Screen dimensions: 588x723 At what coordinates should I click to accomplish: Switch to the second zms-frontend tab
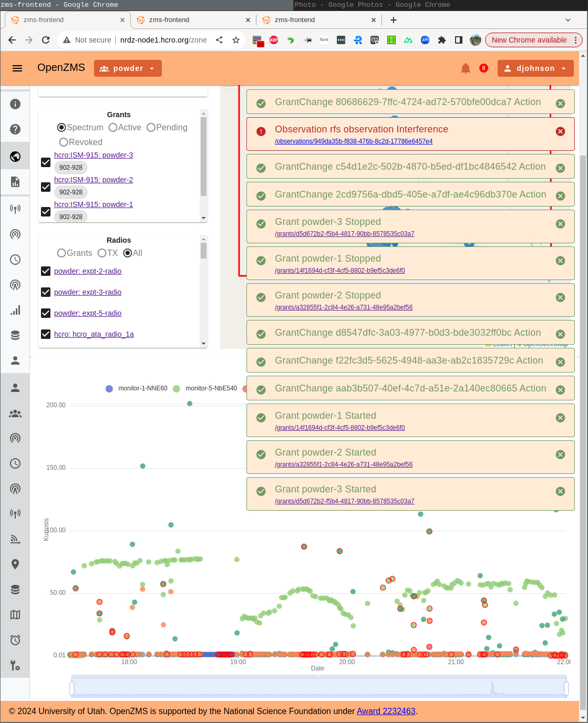(193, 20)
